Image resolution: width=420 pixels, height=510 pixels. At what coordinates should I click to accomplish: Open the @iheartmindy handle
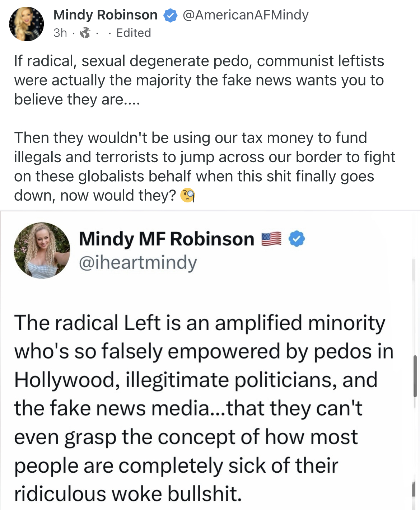click(138, 263)
